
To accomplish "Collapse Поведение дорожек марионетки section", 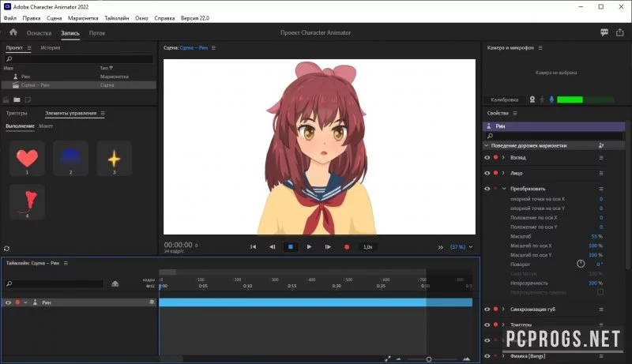I will click(x=487, y=145).
